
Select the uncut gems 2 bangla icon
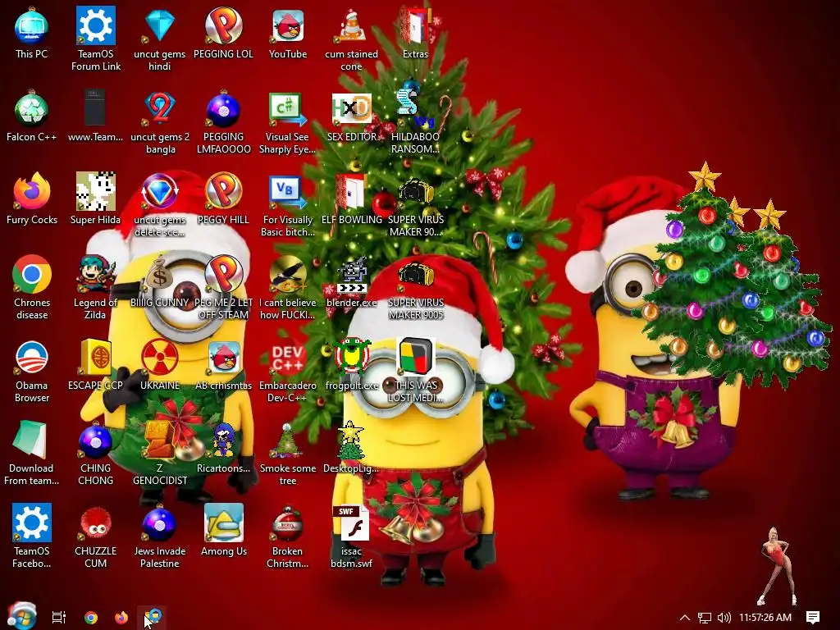click(160, 109)
